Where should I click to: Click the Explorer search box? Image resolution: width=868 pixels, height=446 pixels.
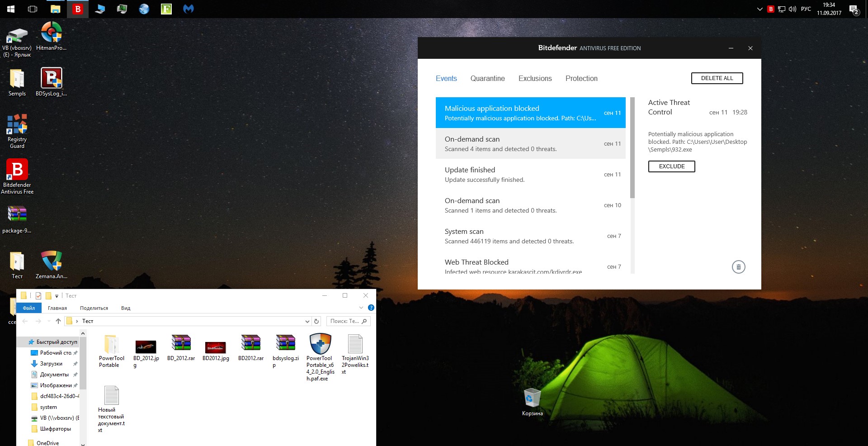pyautogui.click(x=348, y=321)
